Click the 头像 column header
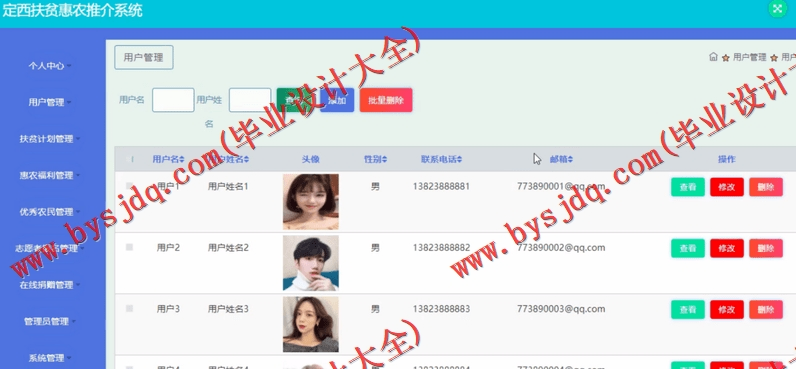 pos(311,159)
